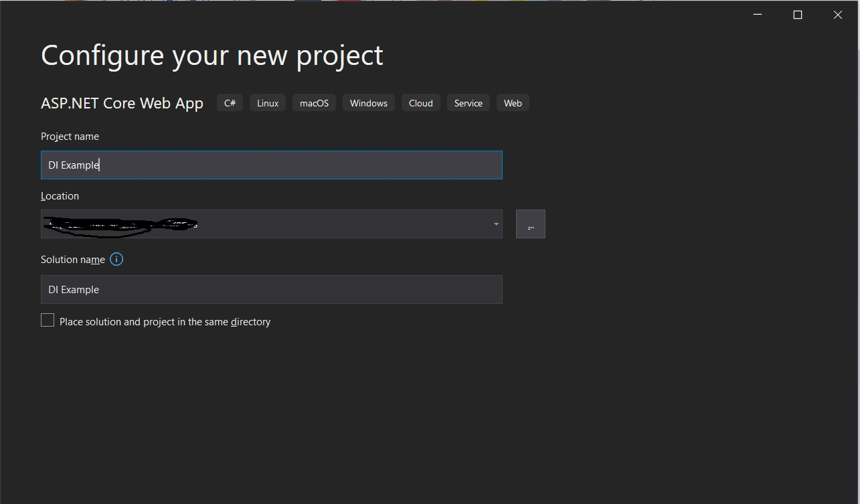Click the ASP.NET Core Web App title

[122, 103]
